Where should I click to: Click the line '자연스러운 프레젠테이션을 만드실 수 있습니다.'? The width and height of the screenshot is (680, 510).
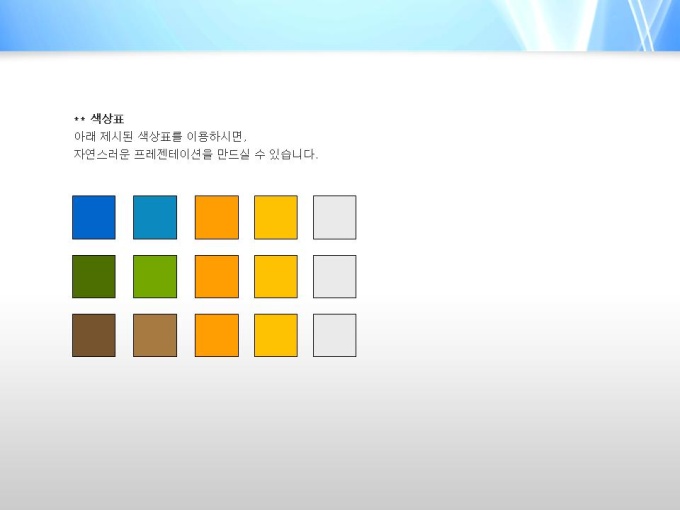[x=196, y=154]
